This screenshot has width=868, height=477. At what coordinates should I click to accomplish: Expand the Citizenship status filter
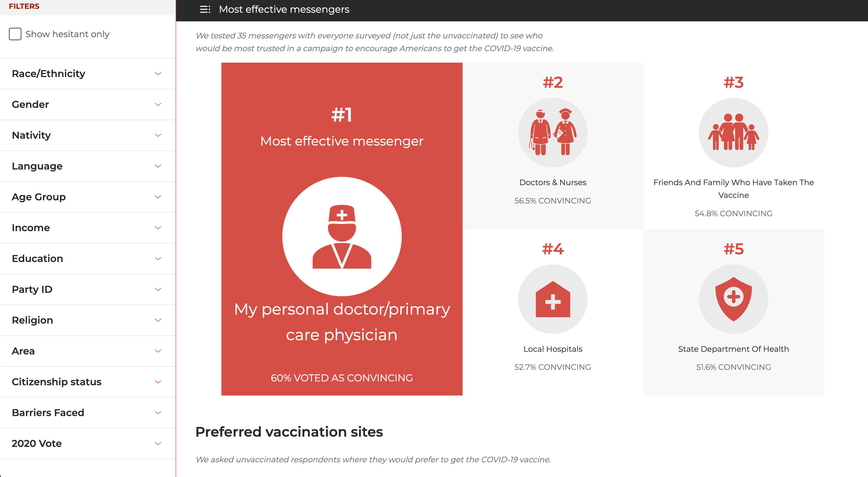click(88, 382)
